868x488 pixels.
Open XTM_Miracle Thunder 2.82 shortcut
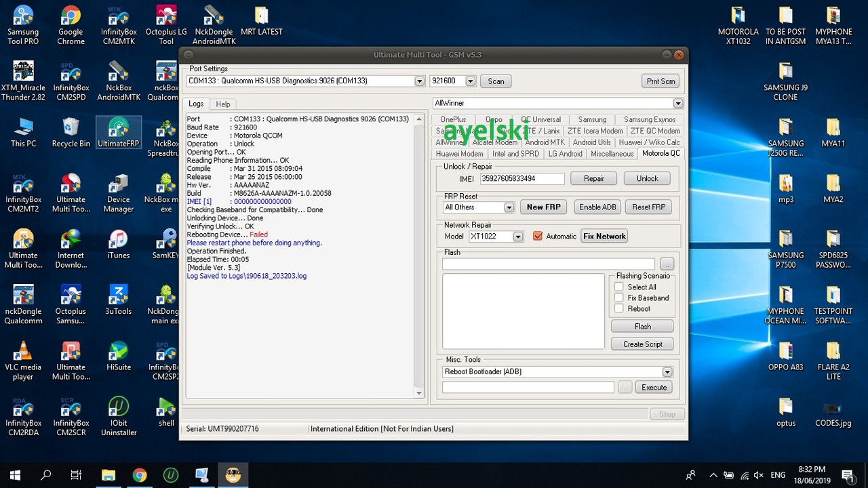click(23, 81)
